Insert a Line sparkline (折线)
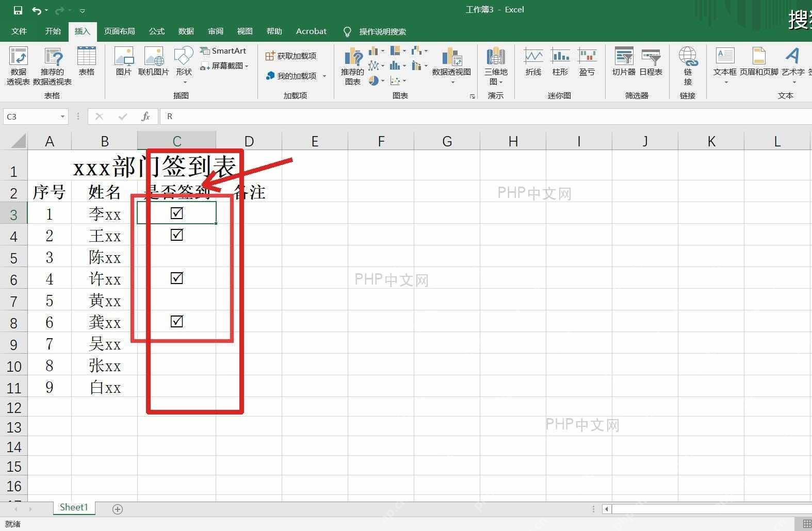812x531 pixels. click(533, 61)
